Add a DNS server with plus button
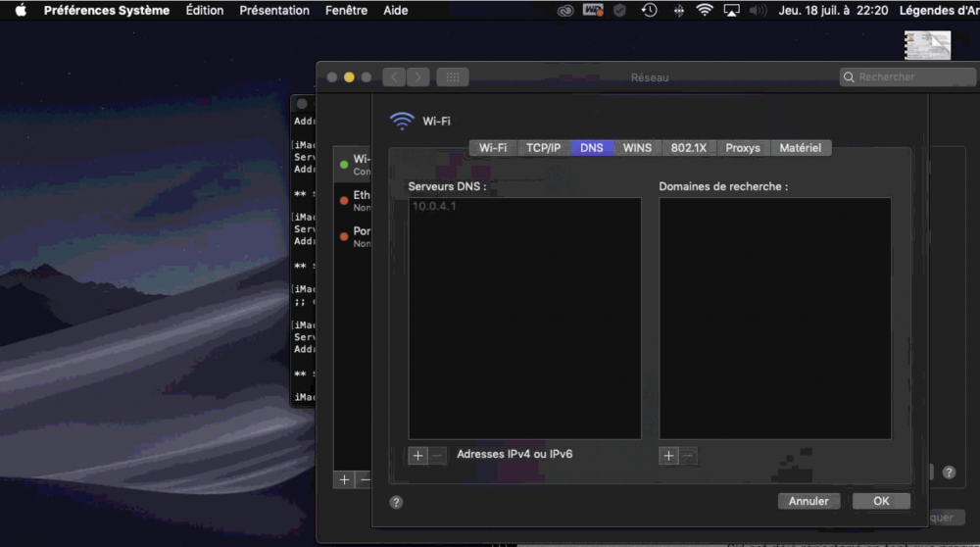Image resolution: width=980 pixels, height=547 pixels. [x=418, y=456]
